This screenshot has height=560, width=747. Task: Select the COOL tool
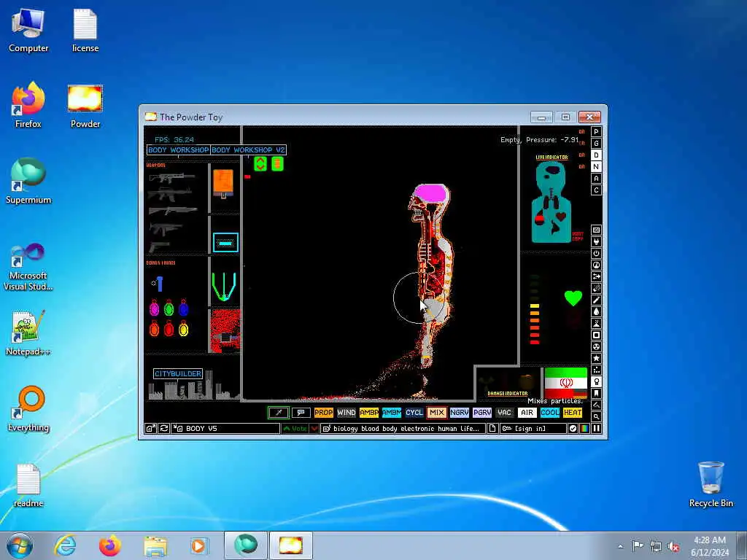[x=550, y=413]
